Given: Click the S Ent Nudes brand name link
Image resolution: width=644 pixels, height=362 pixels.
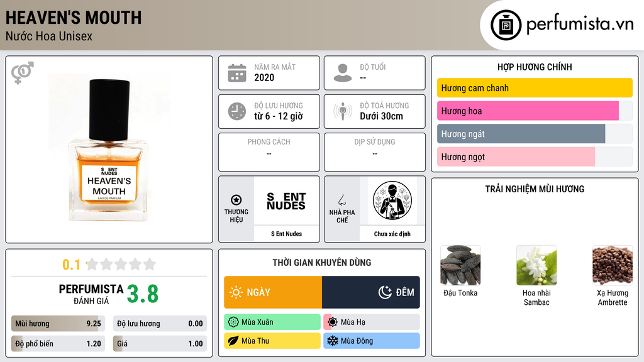Looking at the screenshot, I should coord(286,234).
